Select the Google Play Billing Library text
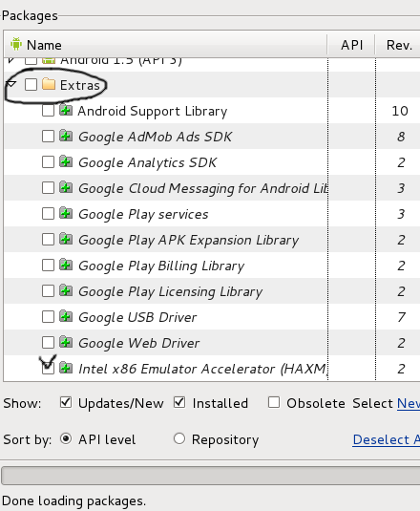The width and height of the screenshot is (420, 511). (x=161, y=266)
